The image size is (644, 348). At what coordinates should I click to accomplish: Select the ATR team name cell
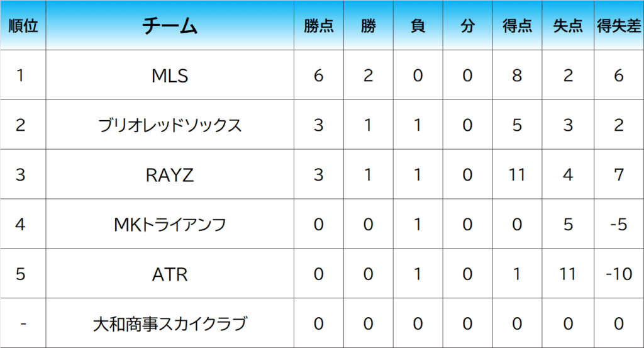click(170, 274)
